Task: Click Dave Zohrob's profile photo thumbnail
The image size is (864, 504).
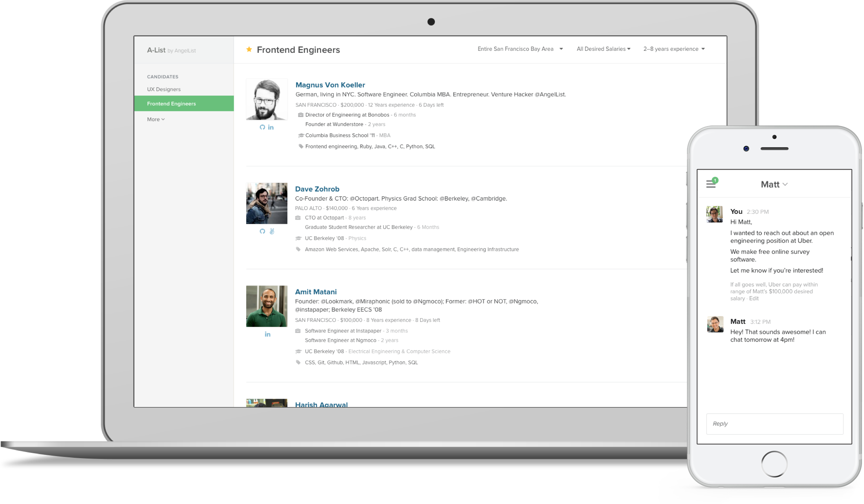Action: pyautogui.click(x=266, y=203)
